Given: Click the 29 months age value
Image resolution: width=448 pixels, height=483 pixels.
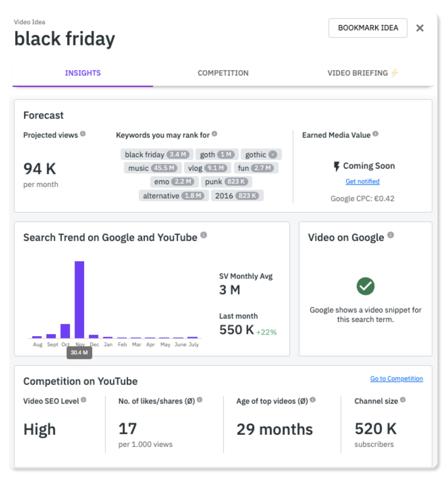Looking at the screenshot, I should tap(275, 429).
